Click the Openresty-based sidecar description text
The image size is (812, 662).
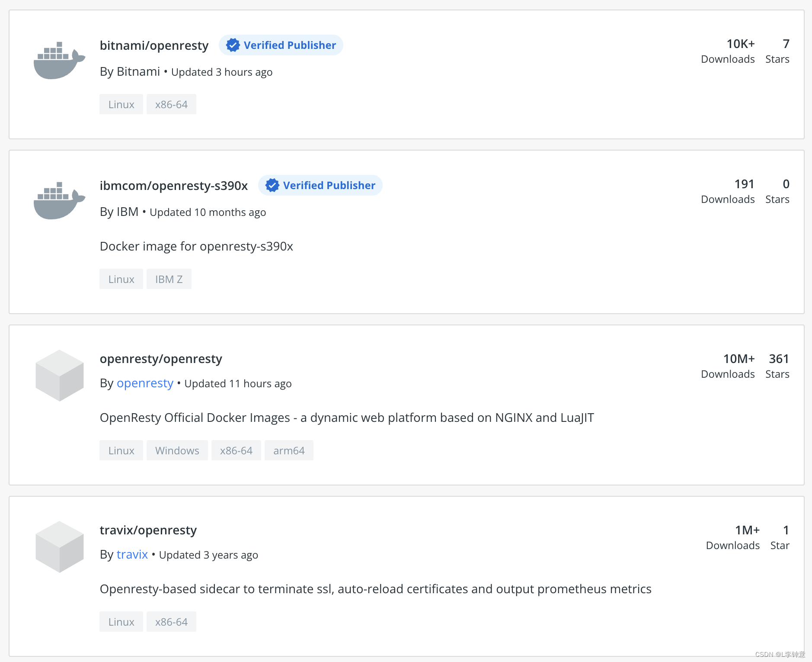click(375, 589)
